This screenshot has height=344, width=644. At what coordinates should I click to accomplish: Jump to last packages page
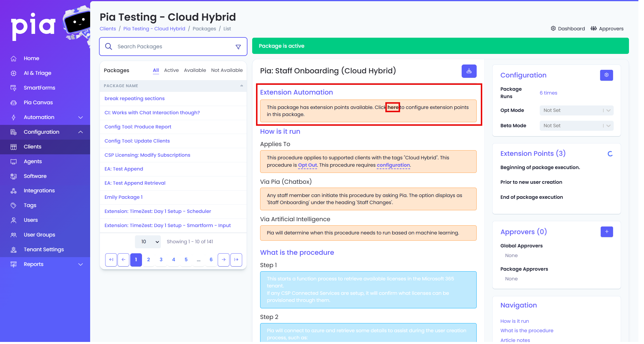coord(236,260)
